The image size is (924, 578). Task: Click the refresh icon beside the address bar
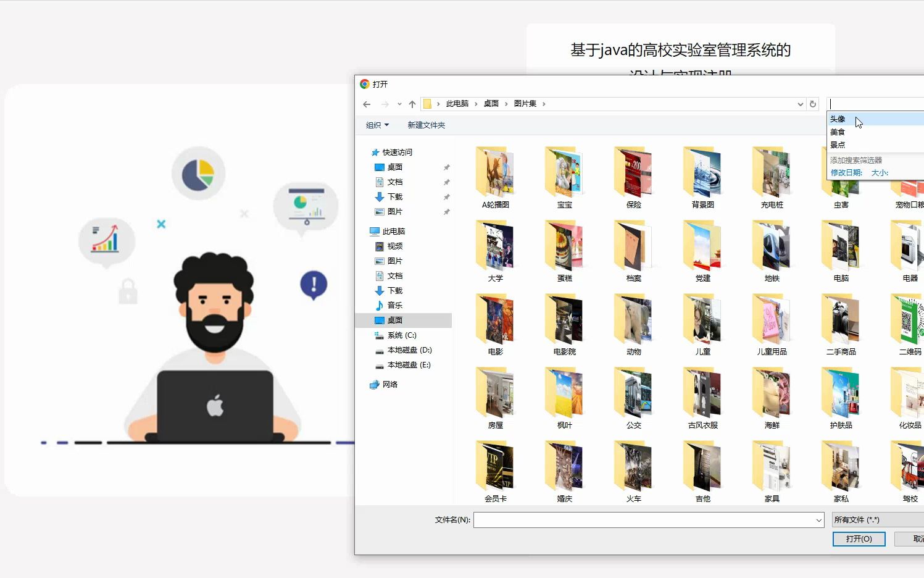812,104
